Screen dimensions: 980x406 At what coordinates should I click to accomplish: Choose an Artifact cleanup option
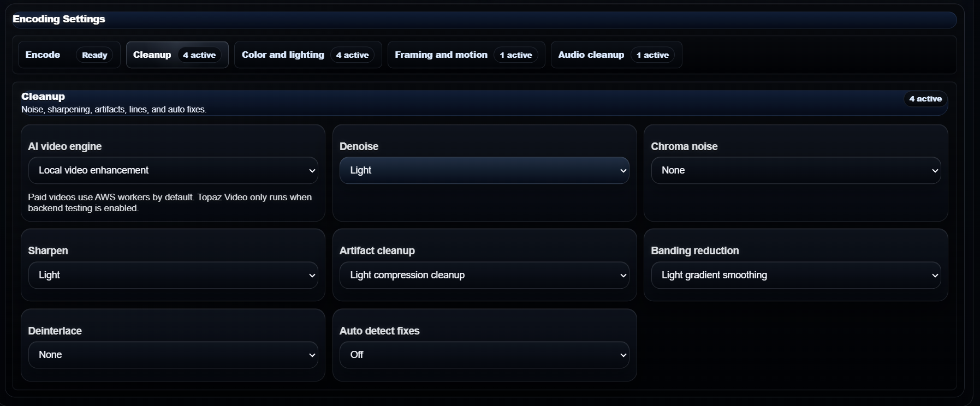[x=484, y=275]
